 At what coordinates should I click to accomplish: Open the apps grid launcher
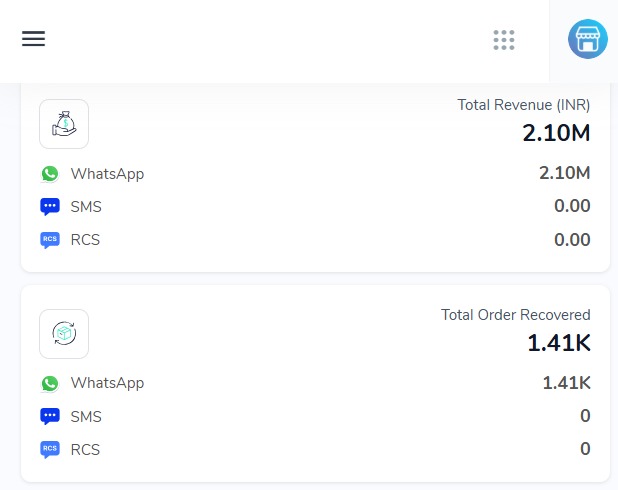point(504,40)
